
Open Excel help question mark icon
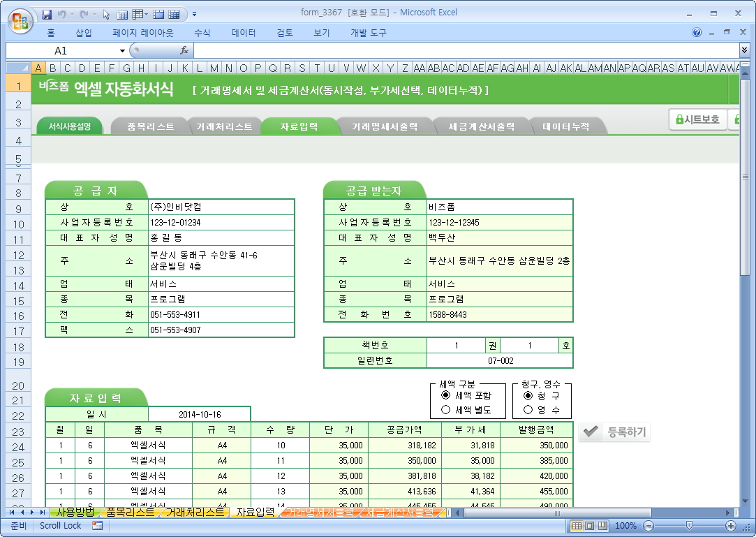point(696,32)
